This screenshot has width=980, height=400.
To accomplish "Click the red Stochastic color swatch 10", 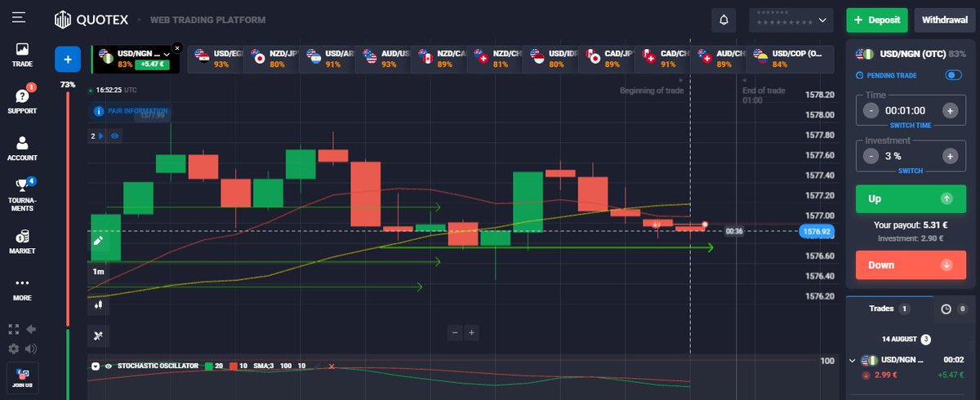I will tap(233, 366).
